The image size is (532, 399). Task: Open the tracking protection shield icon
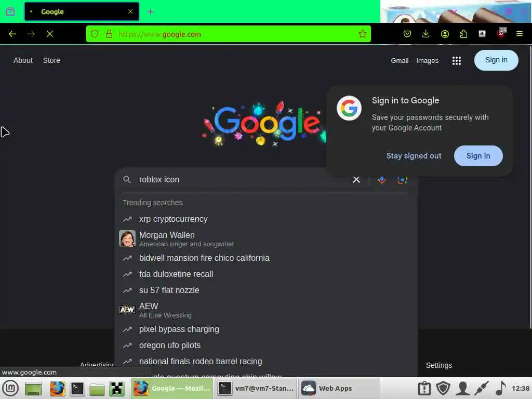[95, 34]
